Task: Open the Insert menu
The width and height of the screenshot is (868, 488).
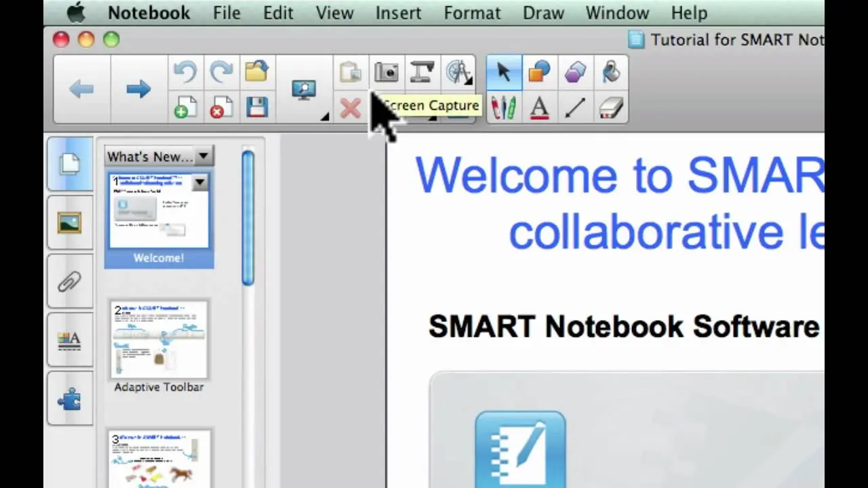Action: (399, 13)
